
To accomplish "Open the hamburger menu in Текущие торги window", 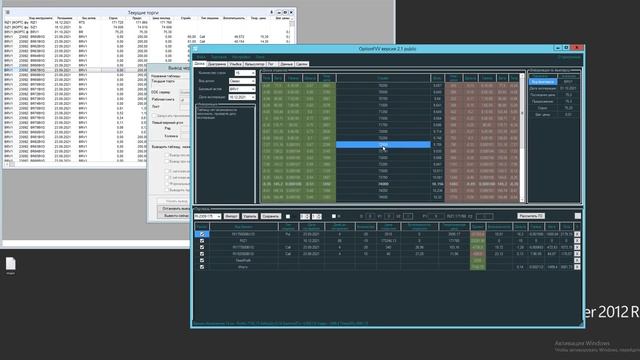I will tap(8, 13).
